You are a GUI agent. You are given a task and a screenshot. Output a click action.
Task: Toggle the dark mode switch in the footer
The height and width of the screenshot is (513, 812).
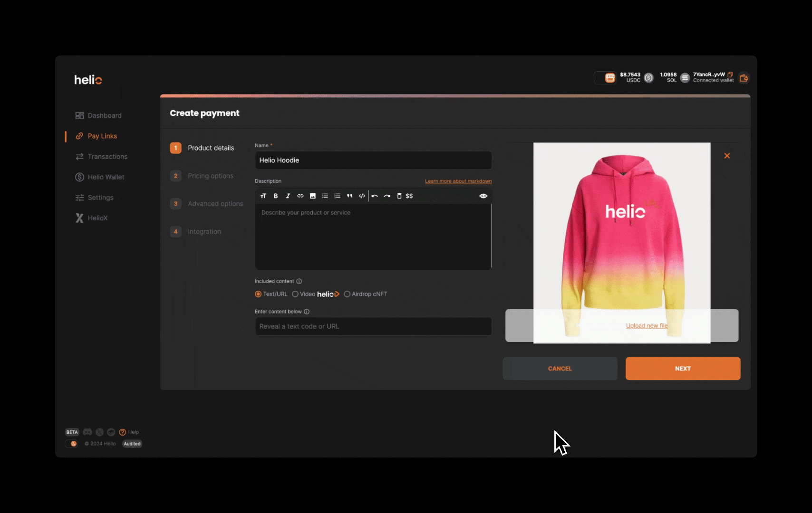point(71,444)
